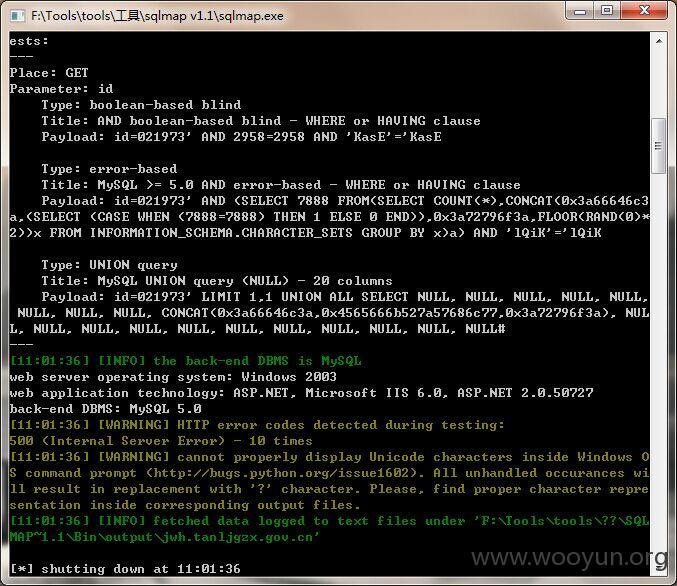Click 'Title: MySQL >= 5.0 AND error-based' line

click(x=281, y=185)
